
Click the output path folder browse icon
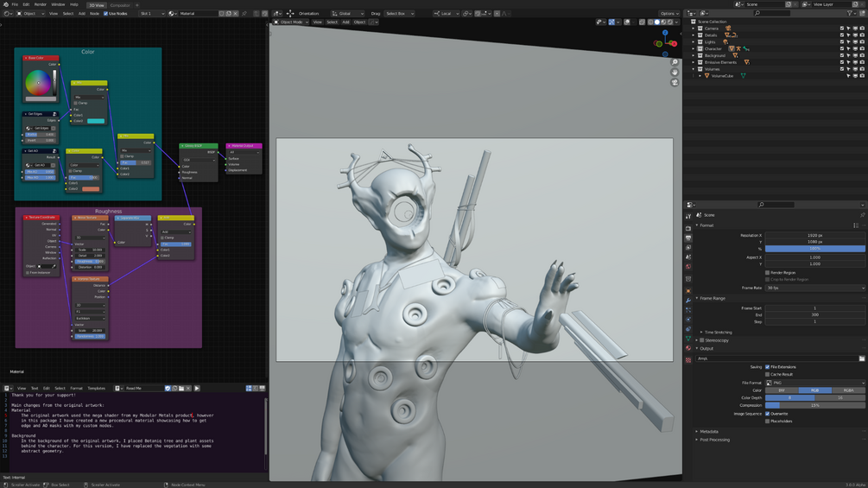862,358
